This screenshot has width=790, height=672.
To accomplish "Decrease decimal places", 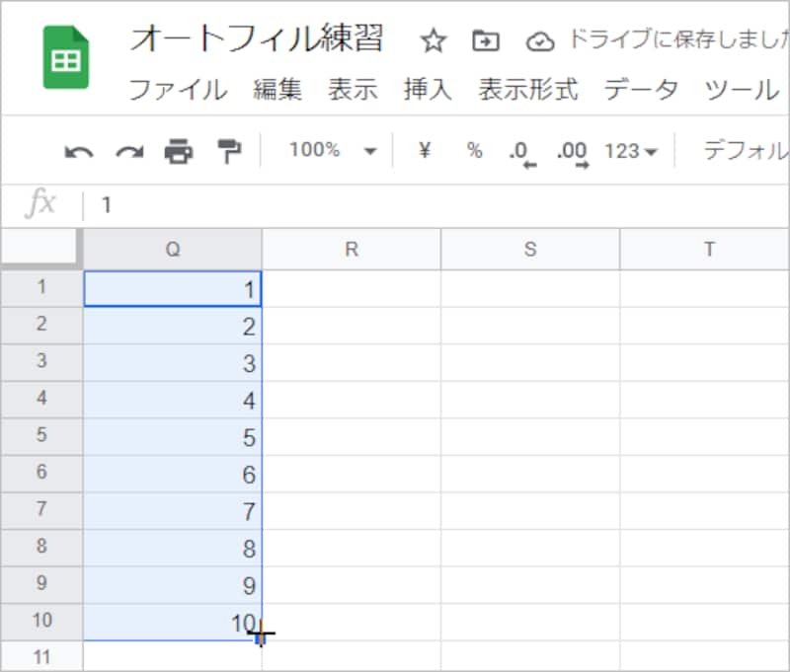I will (517, 149).
